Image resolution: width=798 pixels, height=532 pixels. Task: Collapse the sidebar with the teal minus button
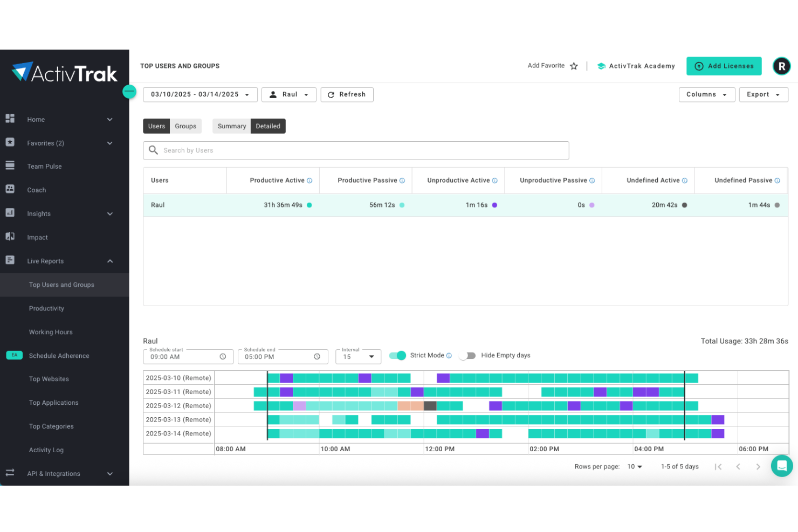(129, 92)
